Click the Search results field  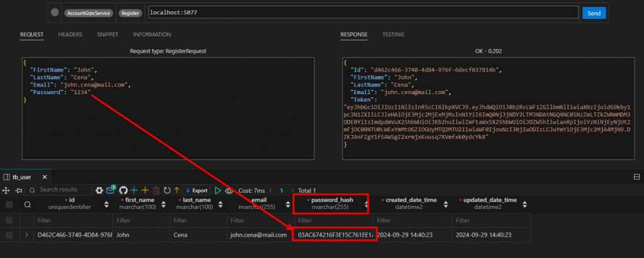tap(58, 190)
